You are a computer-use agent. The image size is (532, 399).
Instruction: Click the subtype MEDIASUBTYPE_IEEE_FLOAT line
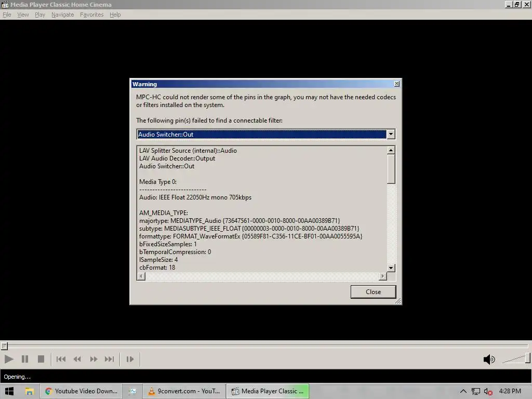pyautogui.click(x=249, y=229)
